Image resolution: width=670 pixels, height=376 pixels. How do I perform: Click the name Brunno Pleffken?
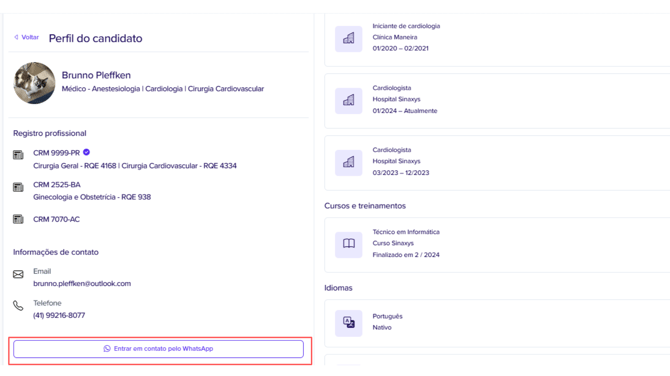coord(96,75)
